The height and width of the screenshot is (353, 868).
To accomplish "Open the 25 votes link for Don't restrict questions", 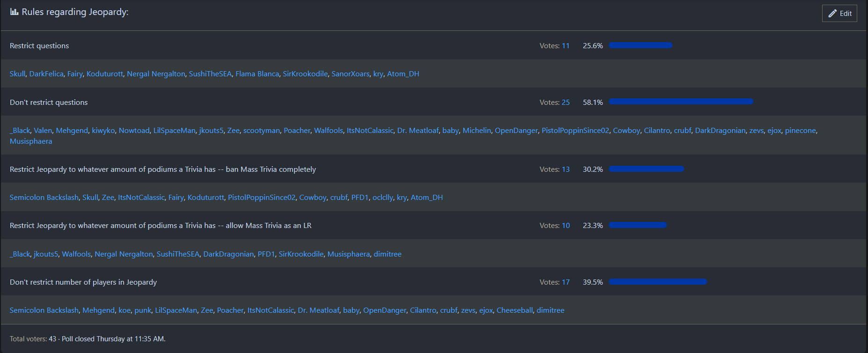I will point(565,103).
